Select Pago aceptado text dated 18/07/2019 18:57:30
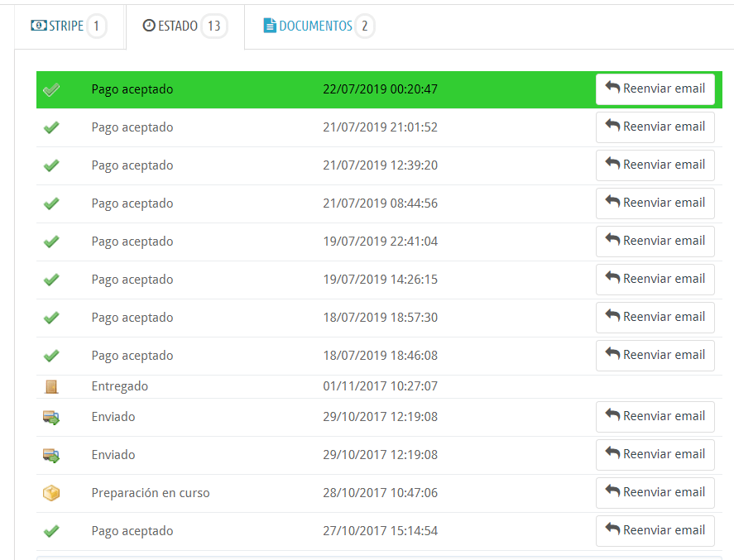 point(132,318)
